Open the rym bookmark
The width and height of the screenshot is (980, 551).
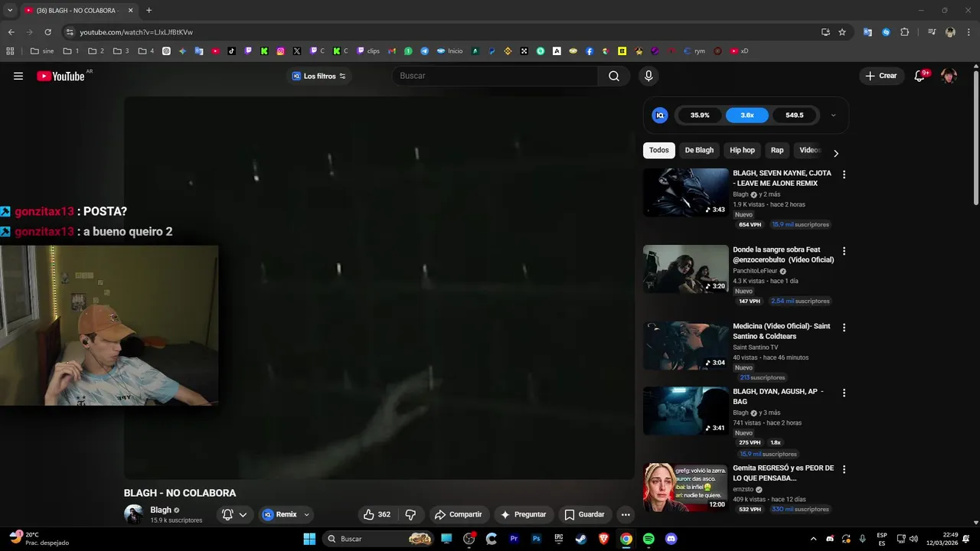[694, 51]
